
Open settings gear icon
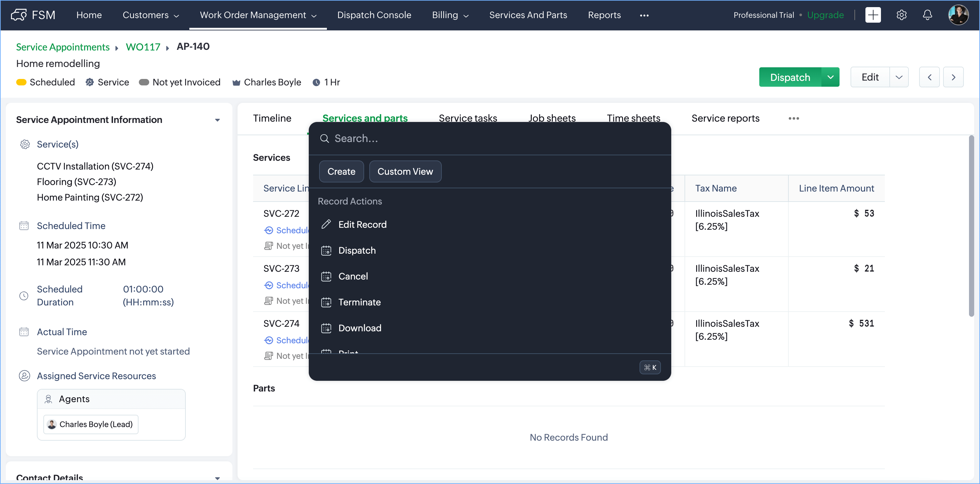(901, 15)
